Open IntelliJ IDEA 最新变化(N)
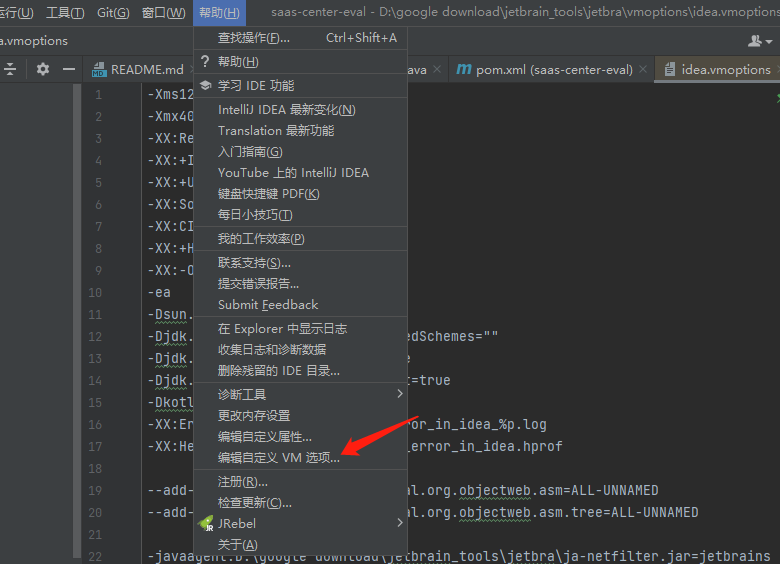The height and width of the screenshot is (564, 780). coord(300,109)
